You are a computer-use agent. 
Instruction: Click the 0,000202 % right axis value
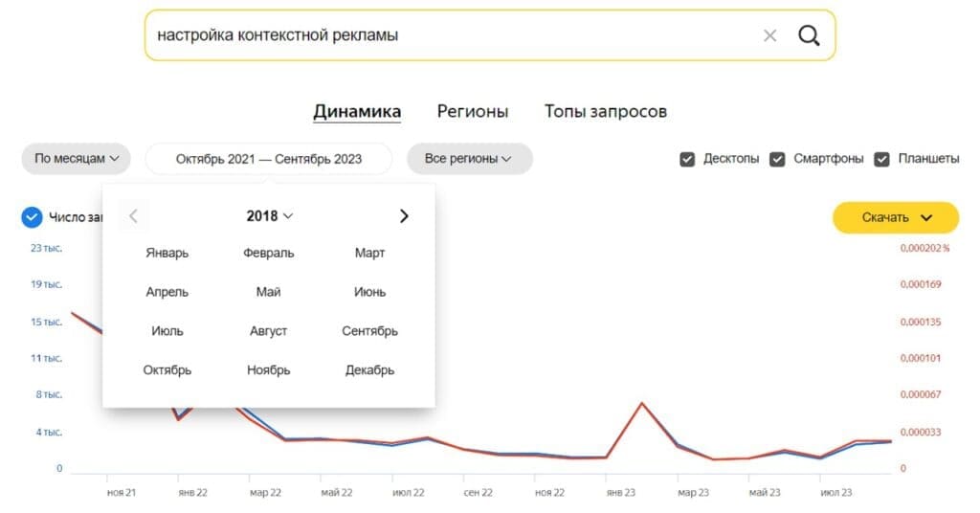(924, 248)
